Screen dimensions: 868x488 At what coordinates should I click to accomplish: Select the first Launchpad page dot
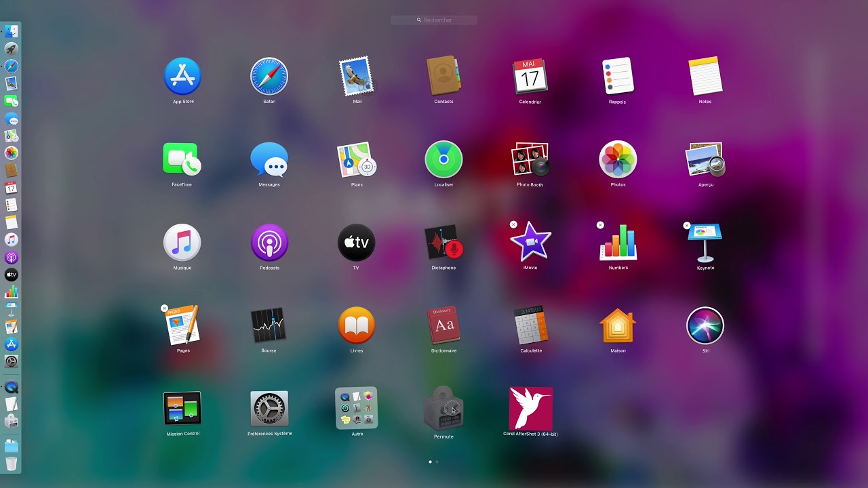431,462
